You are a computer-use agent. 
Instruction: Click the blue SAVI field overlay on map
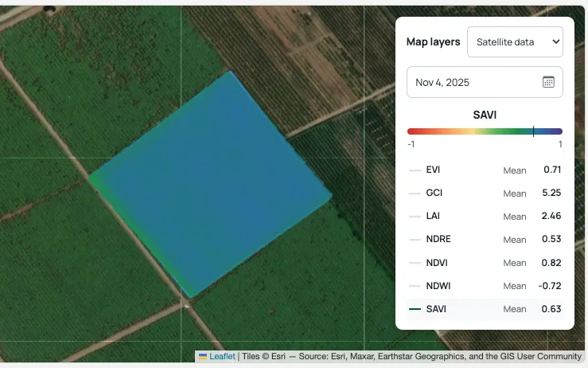tap(210, 184)
